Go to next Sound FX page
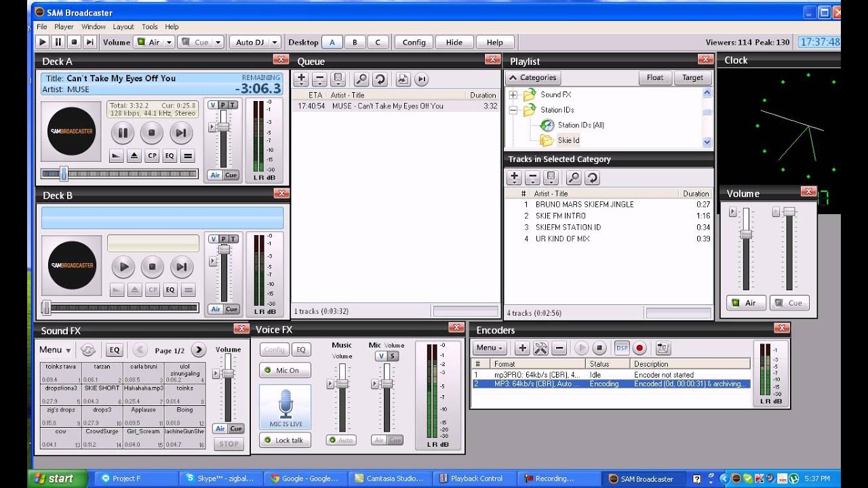The width and height of the screenshot is (868, 488). 198,350
